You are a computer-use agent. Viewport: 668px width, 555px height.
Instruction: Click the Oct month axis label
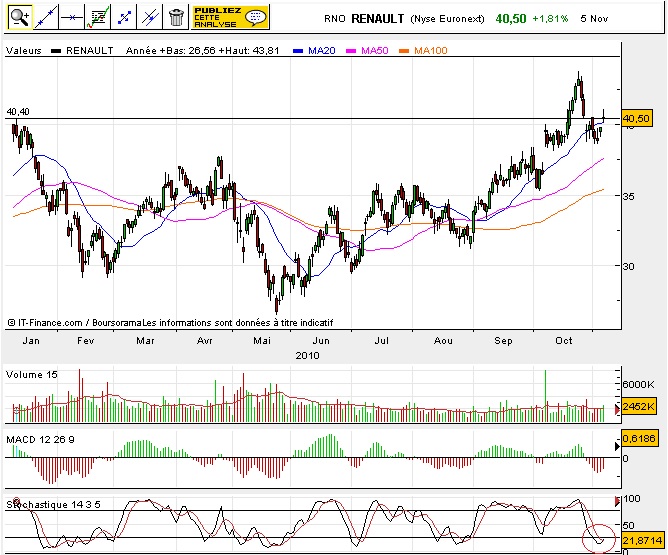coord(564,341)
